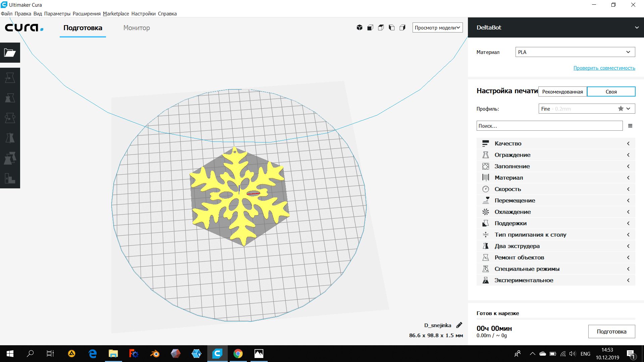Image resolution: width=644 pixels, height=362 pixels.
Task: Open the Просмотр модели view dropdown
Action: 437,27
